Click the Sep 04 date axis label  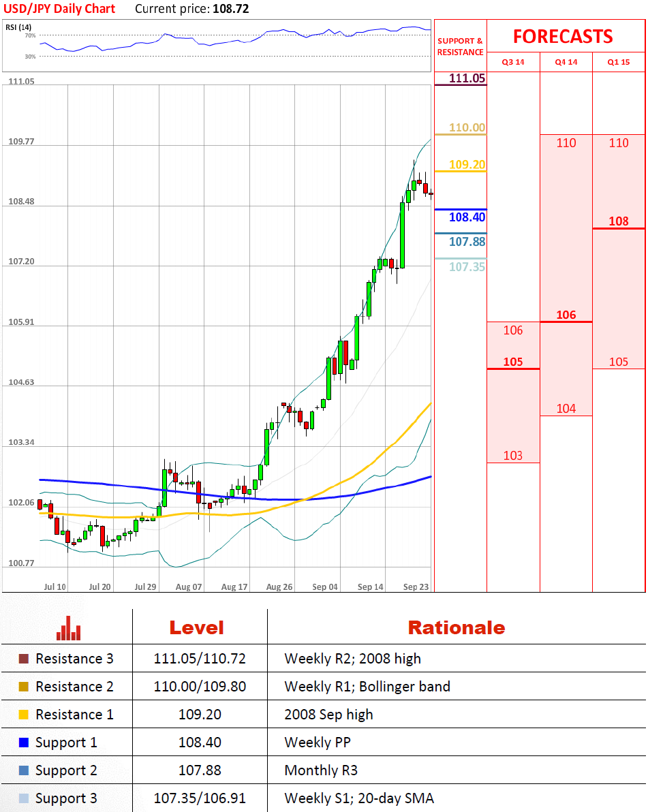325,587
